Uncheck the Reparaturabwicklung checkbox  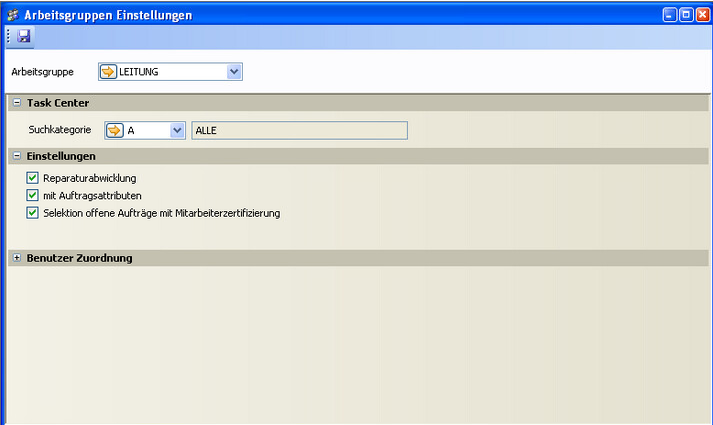(x=33, y=178)
